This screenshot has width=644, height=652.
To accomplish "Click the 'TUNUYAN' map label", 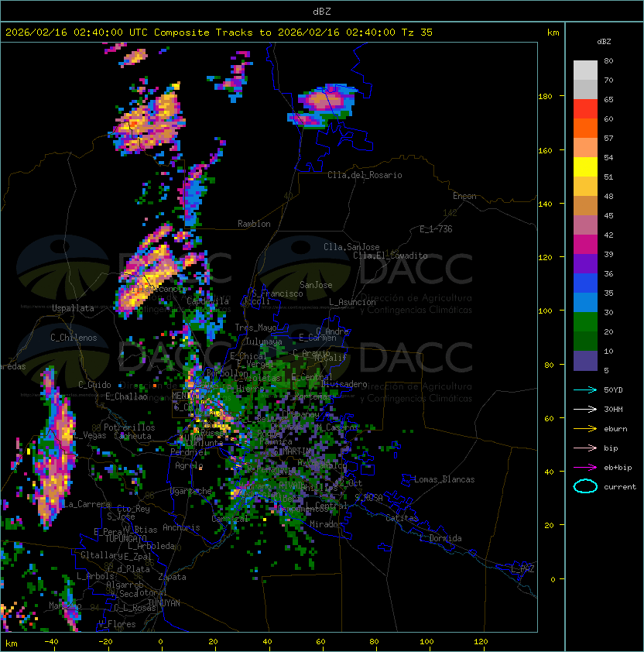I will click(164, 603).
